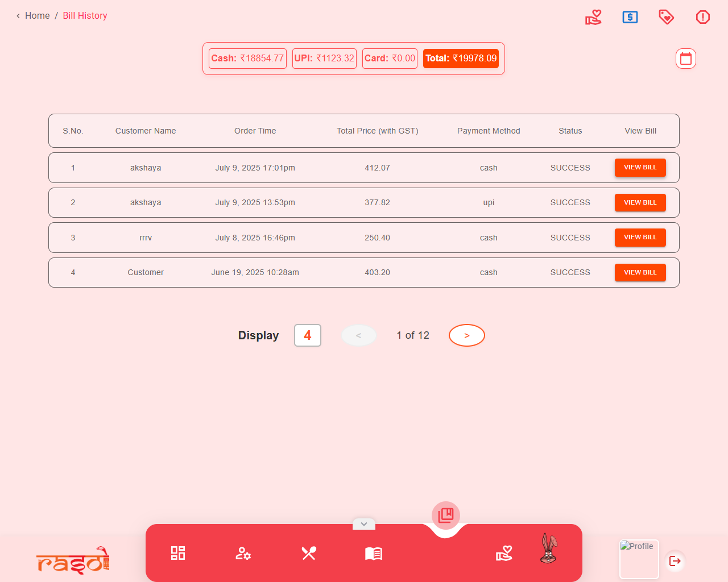Screen dimensions: 728x582
Task: Select the Total ₹19978.09 summary chip
Action: (x=461, y=59)
